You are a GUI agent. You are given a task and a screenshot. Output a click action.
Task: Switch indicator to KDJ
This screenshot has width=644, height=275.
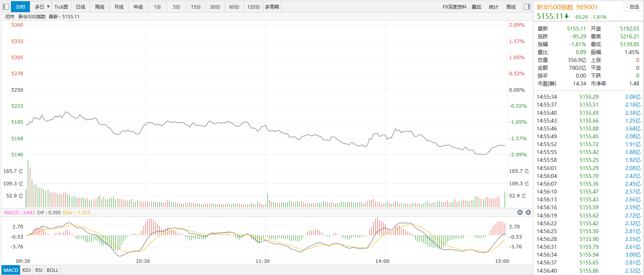(27, 270)
